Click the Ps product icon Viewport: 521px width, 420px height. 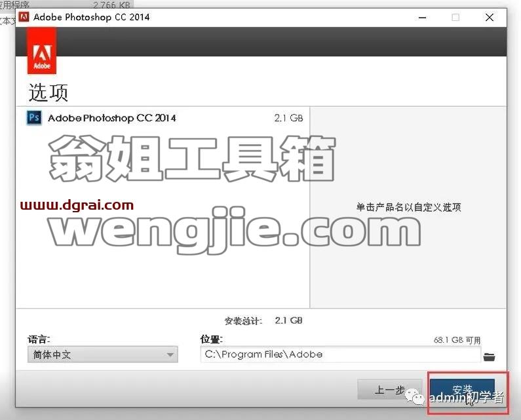click(x=34, y=118)
